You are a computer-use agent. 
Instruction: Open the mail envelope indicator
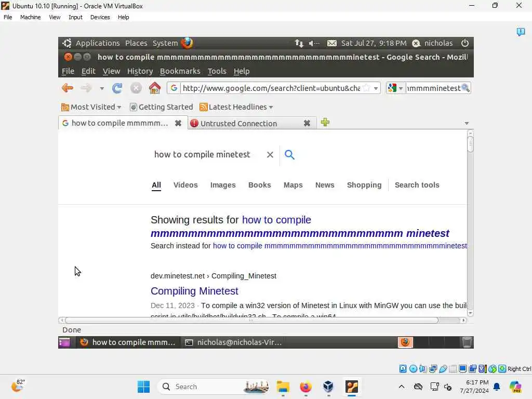(x=332, y=43)
